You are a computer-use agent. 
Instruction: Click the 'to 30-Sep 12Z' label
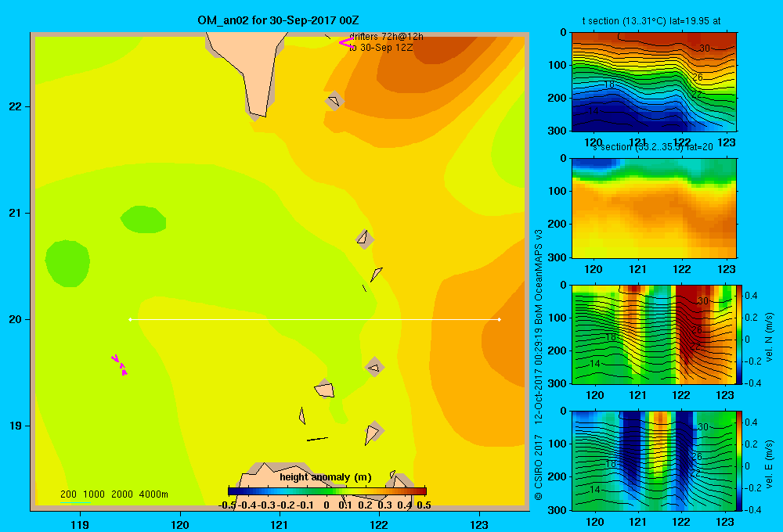coord(381,48)
